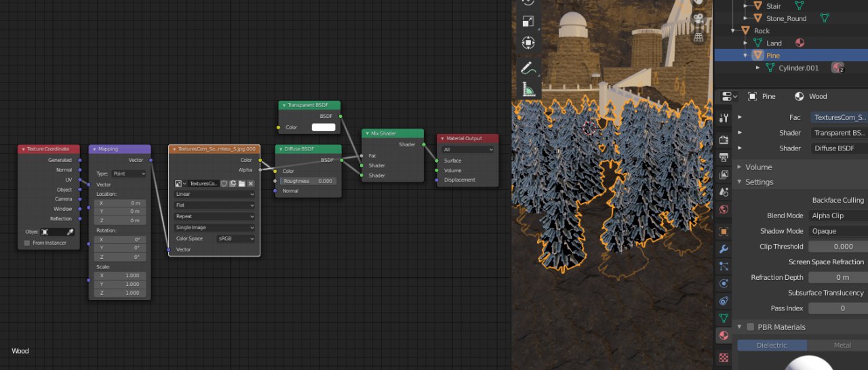The height and width of the screenshot is (370, 868).
Task: Open the Object properties tab
Action: [724, 231]
